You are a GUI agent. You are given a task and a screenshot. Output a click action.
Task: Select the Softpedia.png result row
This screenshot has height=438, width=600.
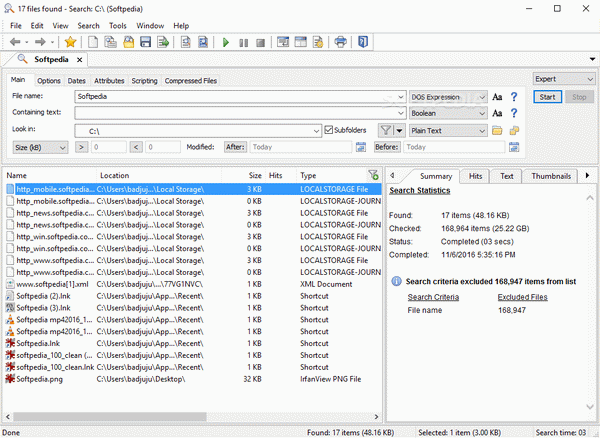coord(193,379)
